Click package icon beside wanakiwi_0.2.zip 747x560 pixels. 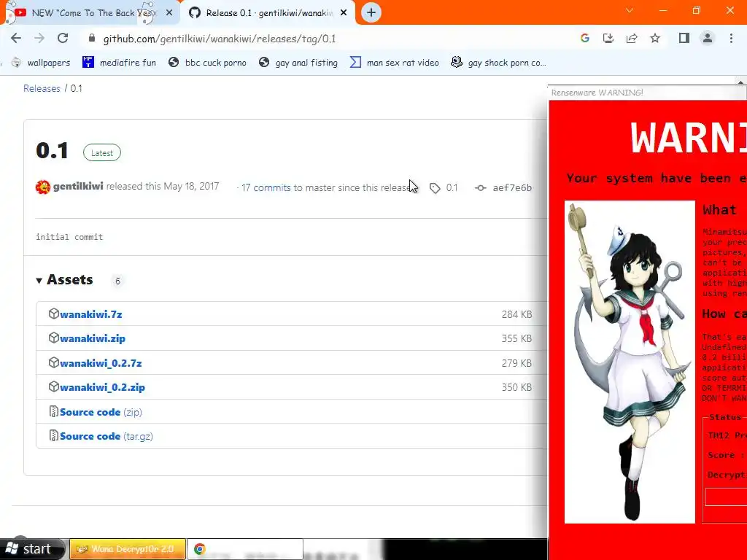(x=53, y=387)
